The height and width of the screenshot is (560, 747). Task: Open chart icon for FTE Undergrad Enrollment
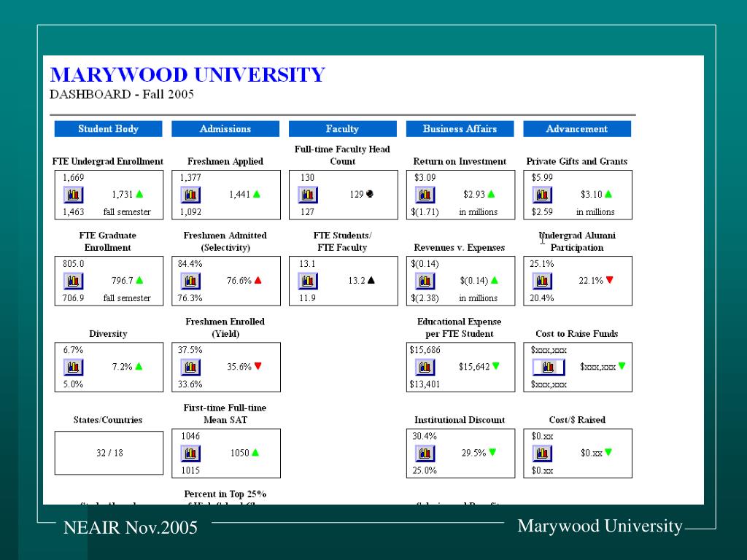74,194
